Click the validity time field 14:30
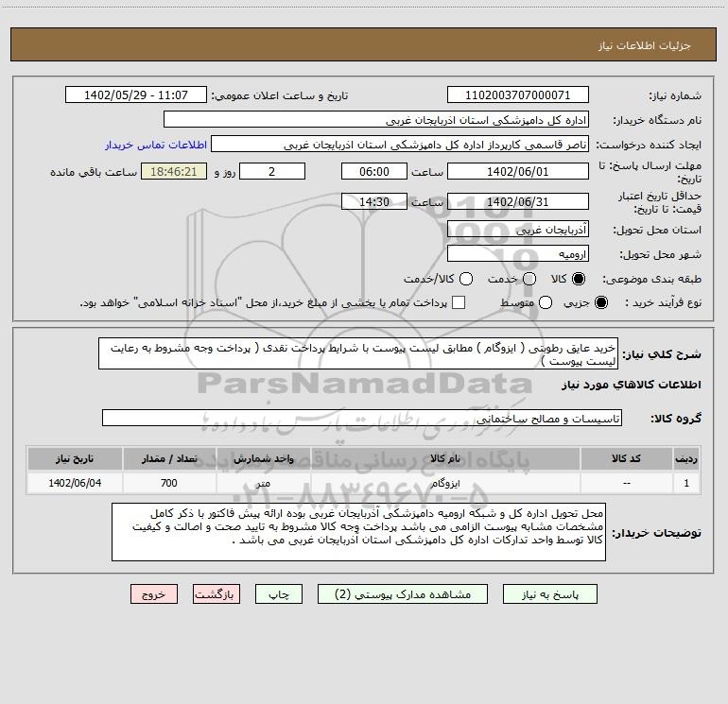Screen dimensions: 728x704 [374, 201]
